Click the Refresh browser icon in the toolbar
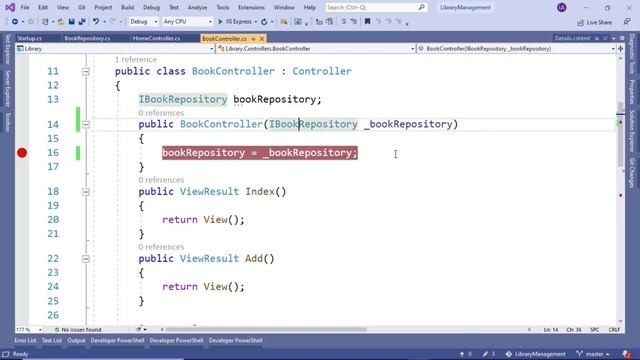Screen dimensions: 640x360 [x=264, y=22]
